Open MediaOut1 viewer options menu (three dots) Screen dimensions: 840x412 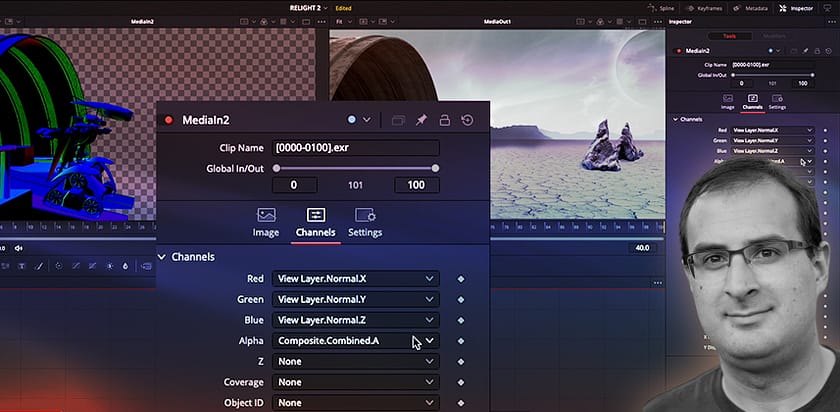coord(658,22)
